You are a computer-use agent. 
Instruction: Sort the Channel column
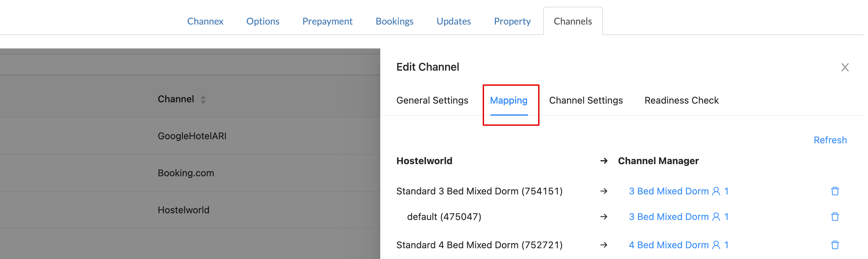tap(203, 100)
